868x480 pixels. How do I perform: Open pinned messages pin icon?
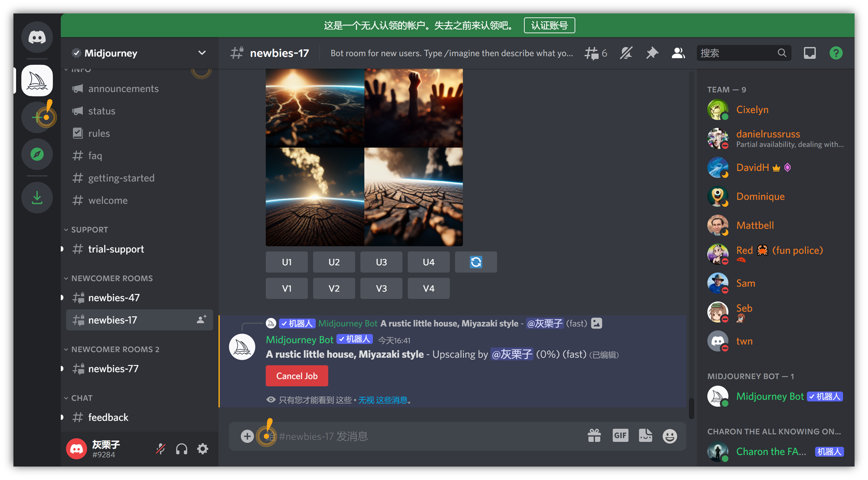pos(652,53)
